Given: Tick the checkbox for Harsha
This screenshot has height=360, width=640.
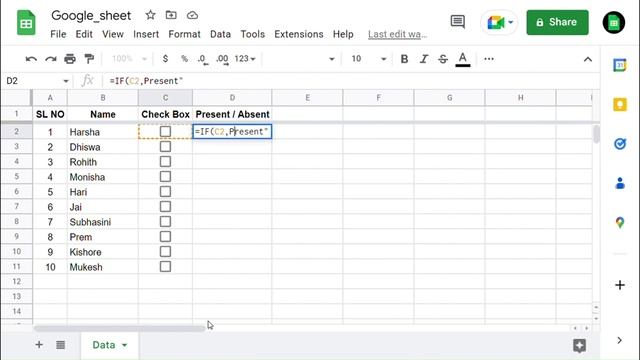Looking at the screenshot, I should pos(165,131).
